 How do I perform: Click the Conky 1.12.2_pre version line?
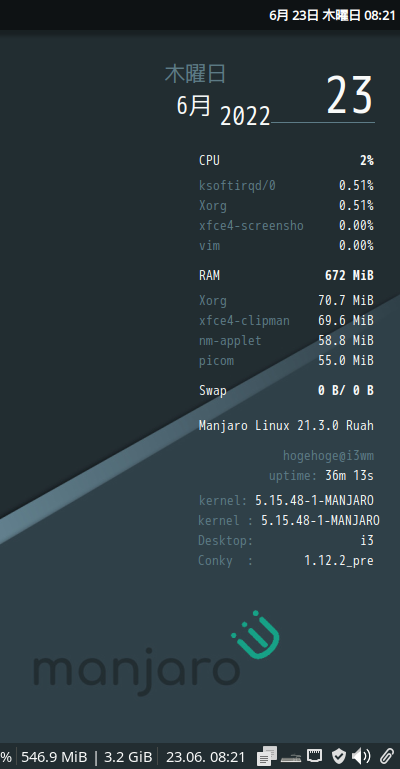pos(286,561)
